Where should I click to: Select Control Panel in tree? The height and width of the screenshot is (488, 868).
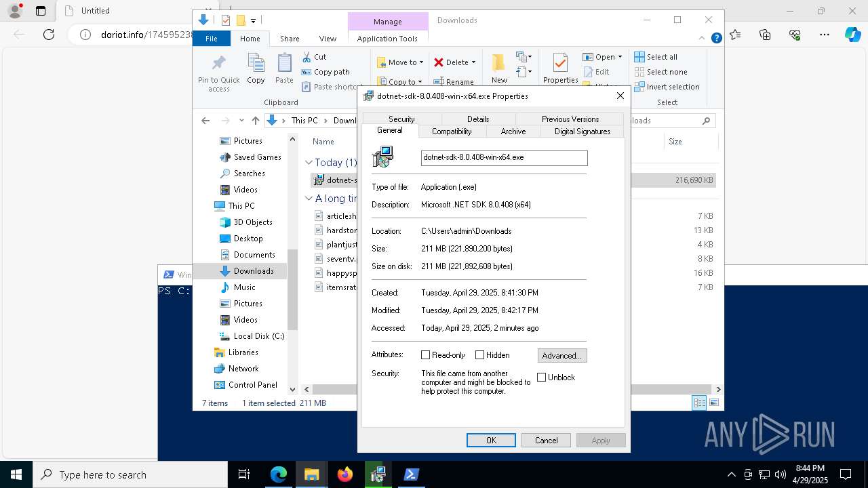[x=246, y=385]
